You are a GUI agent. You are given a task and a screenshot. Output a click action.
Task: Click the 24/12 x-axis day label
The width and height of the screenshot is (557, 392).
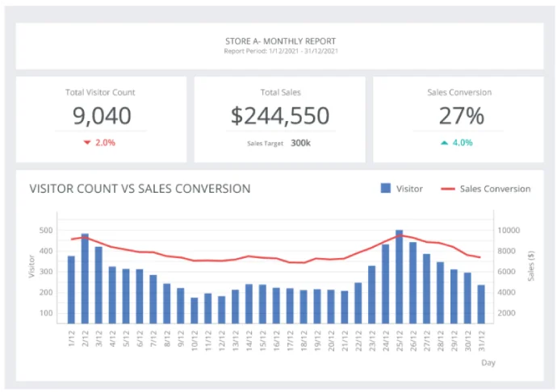386,341
